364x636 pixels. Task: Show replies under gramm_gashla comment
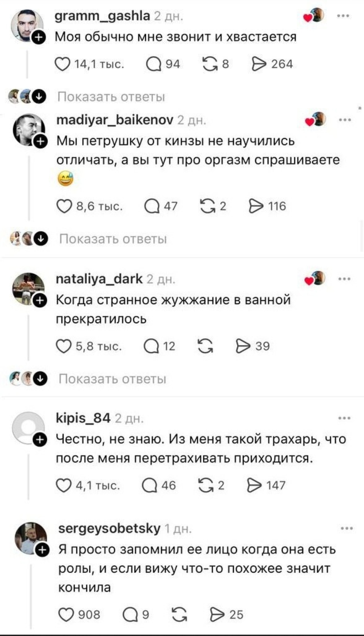pos(111,97)
